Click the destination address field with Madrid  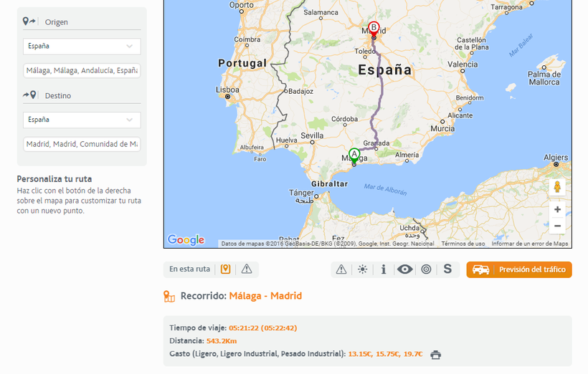pyautogui.click(x=82, y=144)
